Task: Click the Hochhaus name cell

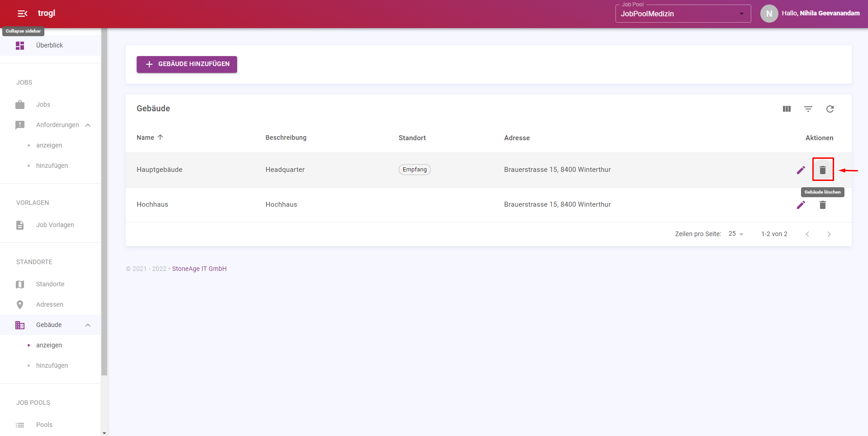Action: point(153,204)
